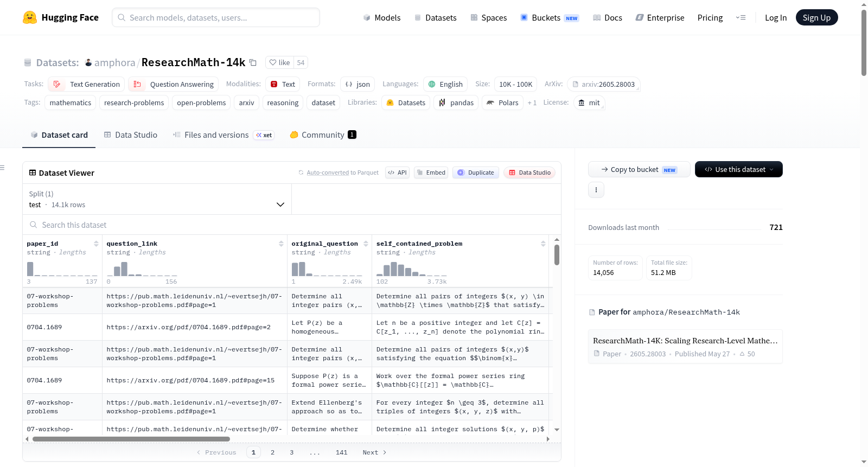Select the research-problems tag
Image resolution: width=868 pixels, height=467 pixels.
[134, 103]
